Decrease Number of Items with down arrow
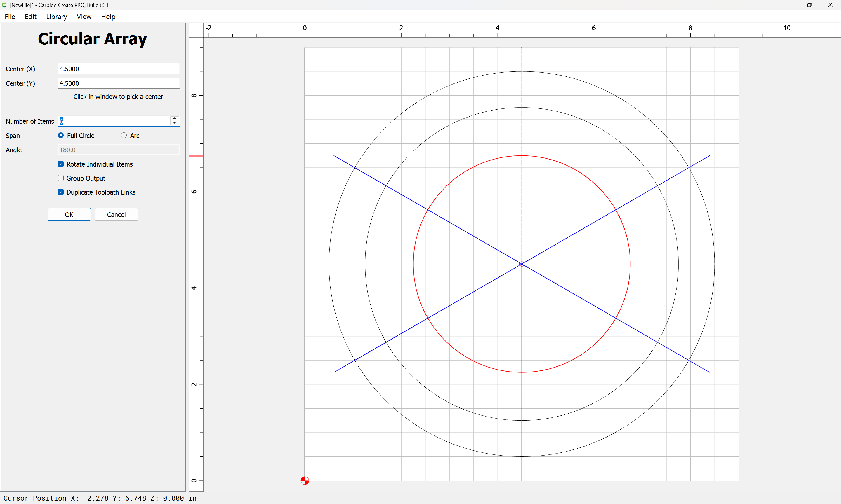 (x=174, y=123)
